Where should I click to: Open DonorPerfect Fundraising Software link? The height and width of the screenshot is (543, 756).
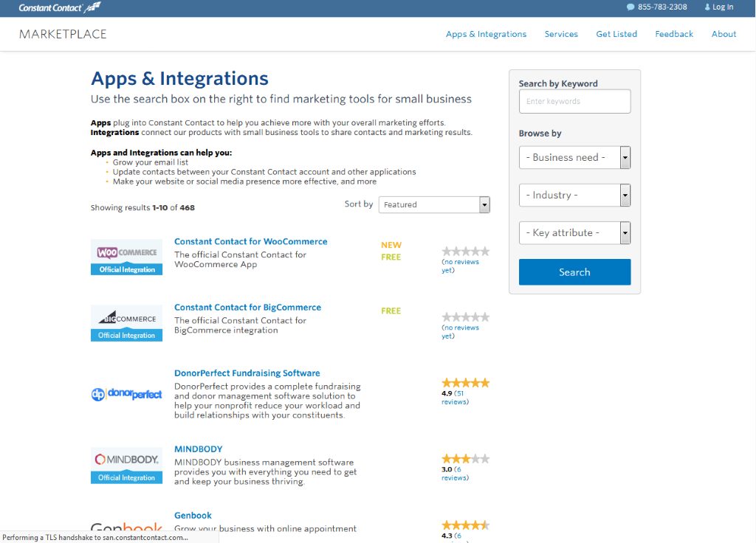coord(247,373)
